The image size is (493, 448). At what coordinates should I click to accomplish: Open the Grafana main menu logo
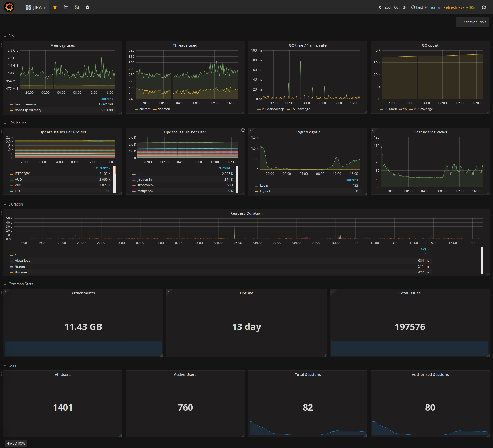[9, 7]
